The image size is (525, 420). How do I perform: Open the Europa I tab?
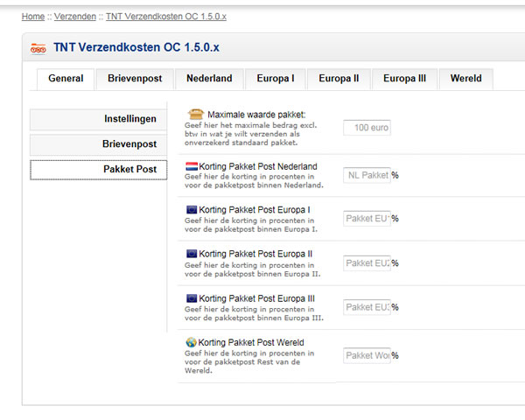pyautogui.click(x=276, y=79)
